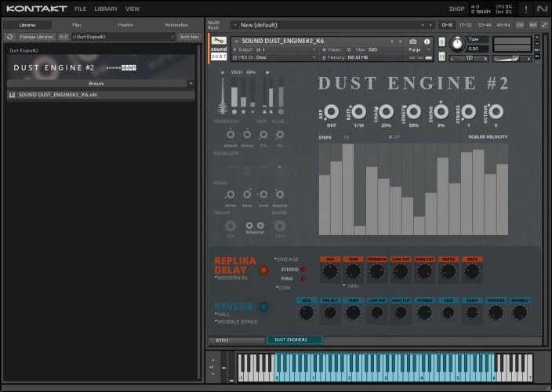
Task: Click the camera snapshot icon
Action: (x=413, y=41)
